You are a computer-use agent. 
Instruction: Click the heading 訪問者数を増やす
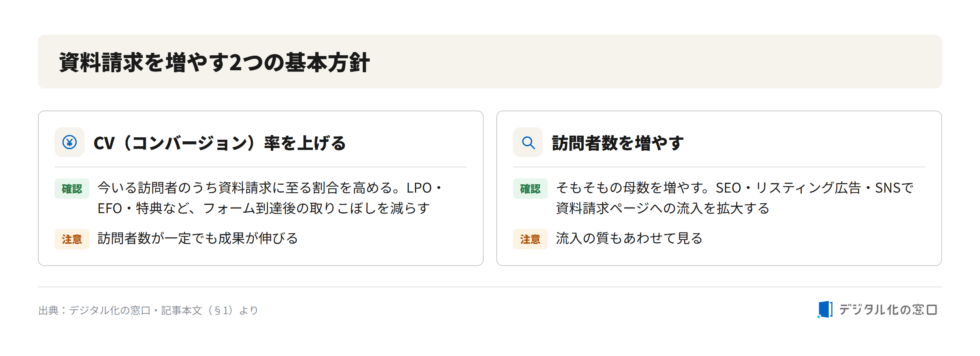click(x=617, y=143)
